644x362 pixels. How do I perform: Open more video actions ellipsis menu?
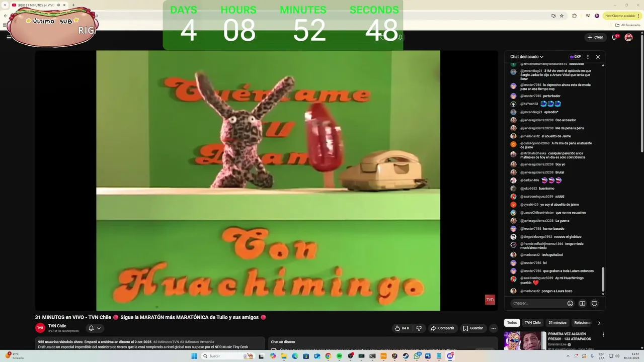494,328
